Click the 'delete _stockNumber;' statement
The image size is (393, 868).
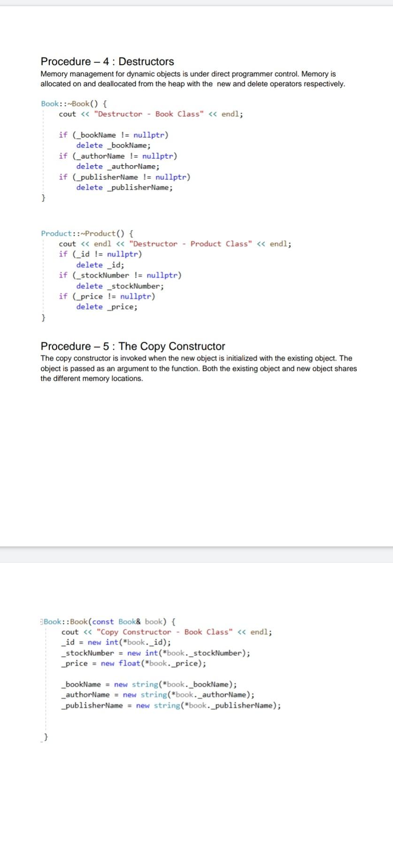(120, 286)
